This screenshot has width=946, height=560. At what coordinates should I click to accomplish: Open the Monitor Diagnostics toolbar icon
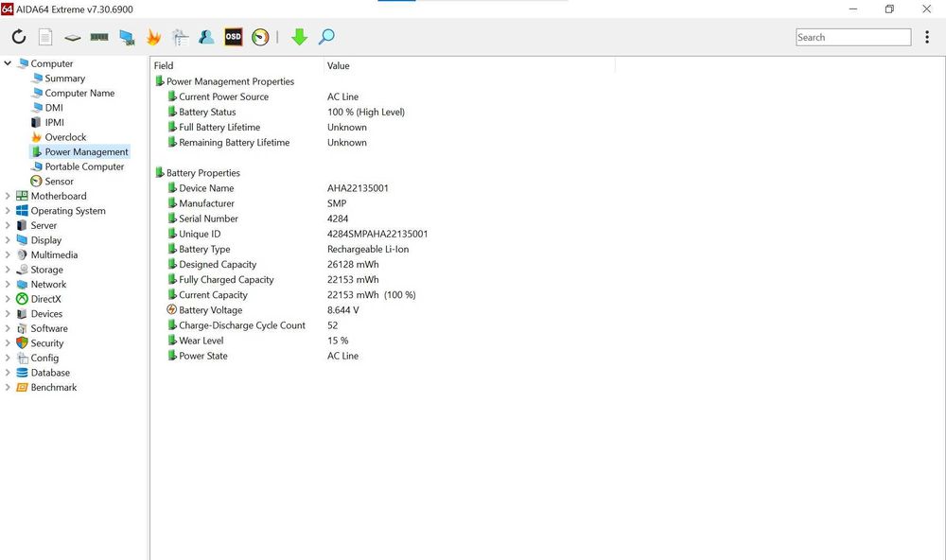(127, 38)
